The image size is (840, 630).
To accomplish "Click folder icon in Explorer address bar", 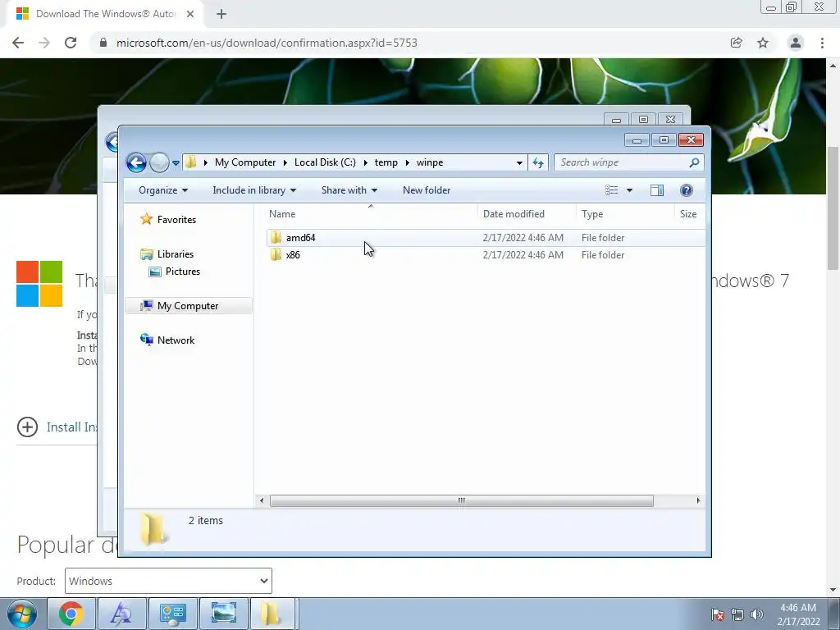I will [190, 162].
